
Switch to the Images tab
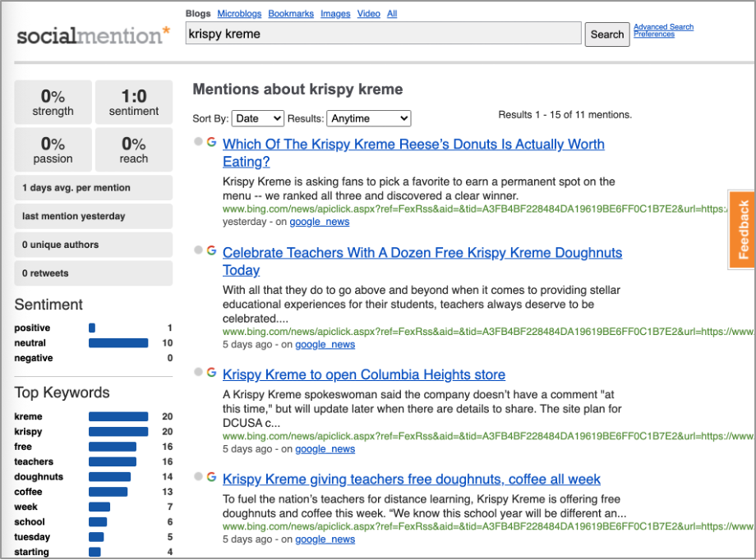coord(335,14)
